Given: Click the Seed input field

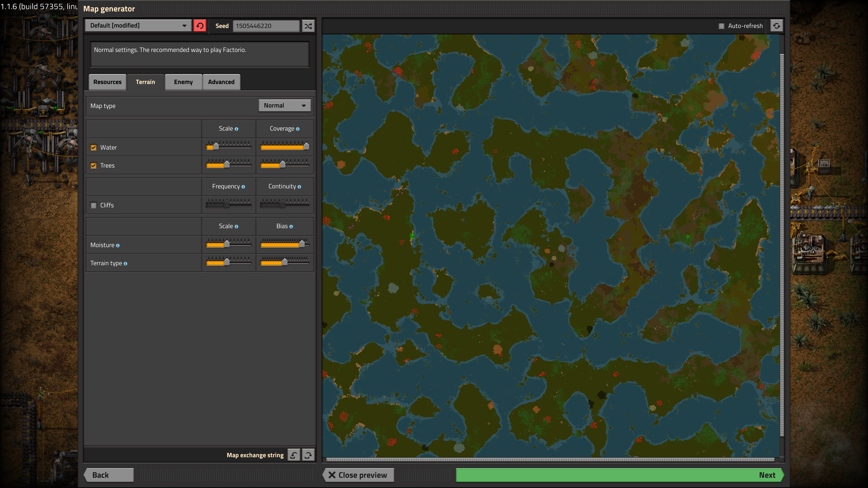Looking at the screenshot, I should point(266,26).
